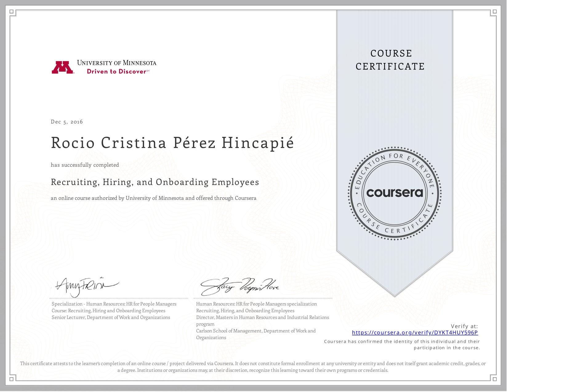Click 'Human Resources: HR for People Managers specialization' line

(x=256, y=304)
